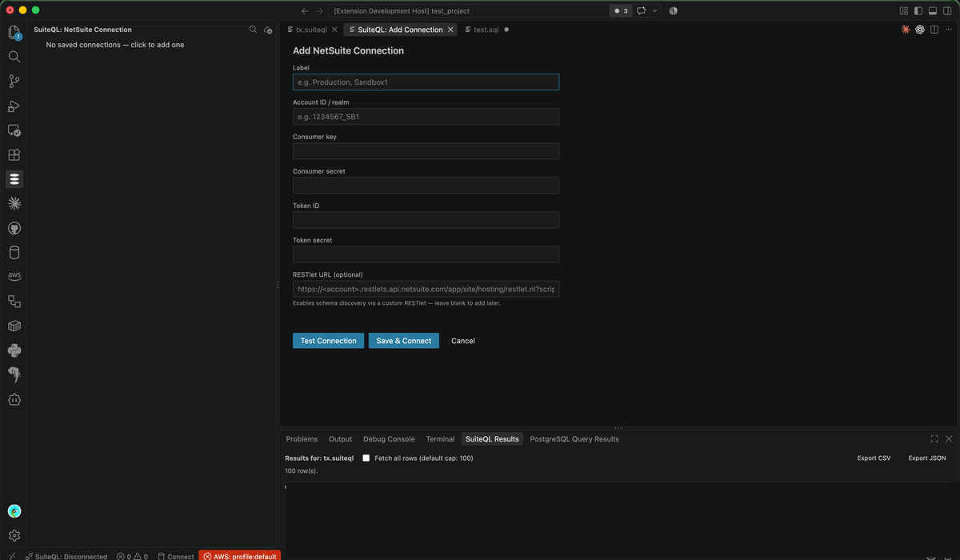The height and width of the screenshot is (560, 960).
Task: Open the Search view in activity bar
Action: (x=14, y=57)
